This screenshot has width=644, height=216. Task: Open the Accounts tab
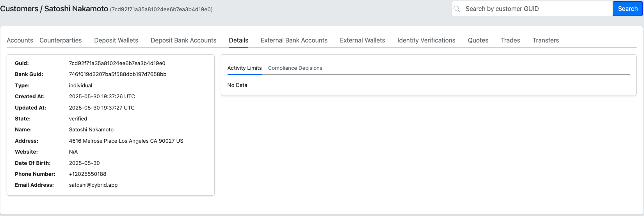pyautogui.click(x=20, y=40)
